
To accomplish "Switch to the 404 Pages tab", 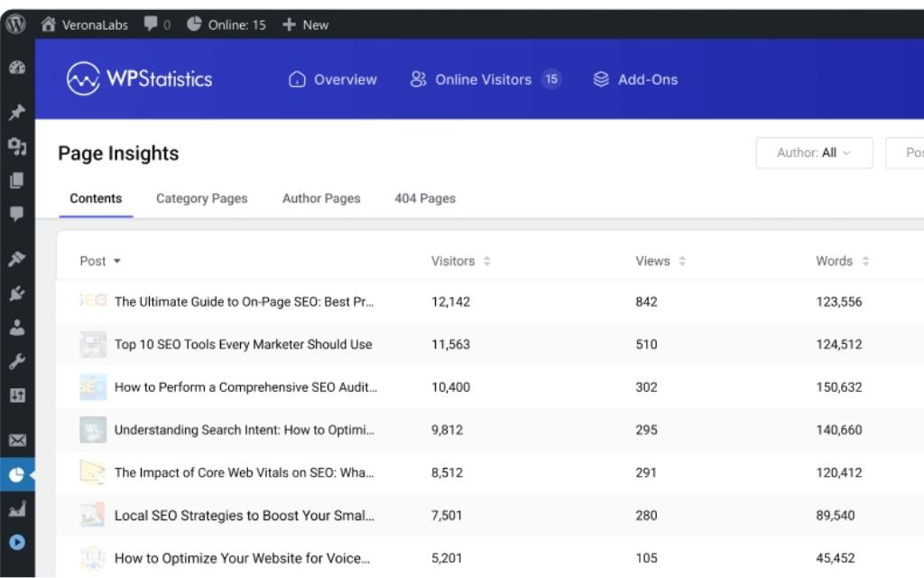I will click(x=425, y=198).
